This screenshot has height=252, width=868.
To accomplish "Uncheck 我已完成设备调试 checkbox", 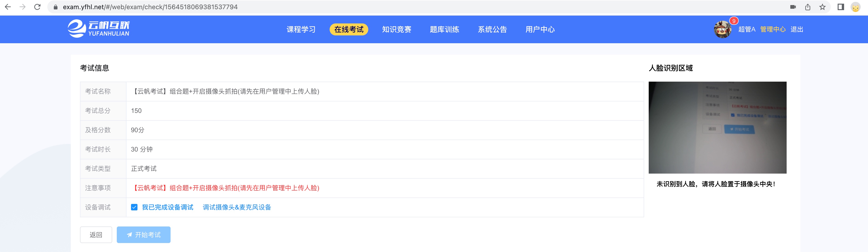I will (134, 207).
